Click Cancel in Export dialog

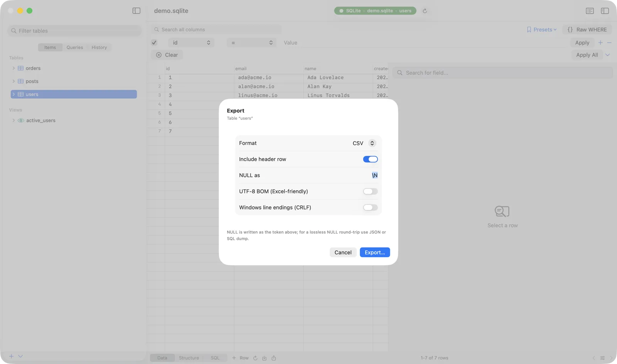pyautogui.click(x=343, y=252)
